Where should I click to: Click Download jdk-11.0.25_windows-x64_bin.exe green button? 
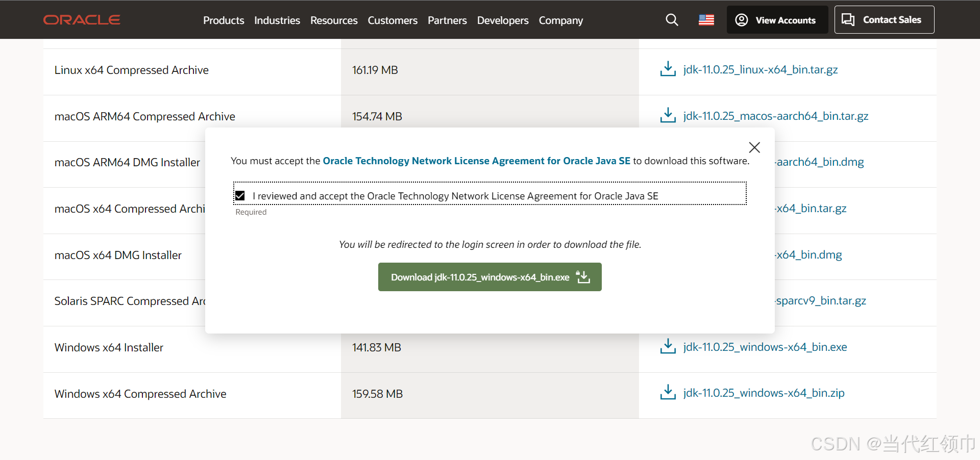490,277
